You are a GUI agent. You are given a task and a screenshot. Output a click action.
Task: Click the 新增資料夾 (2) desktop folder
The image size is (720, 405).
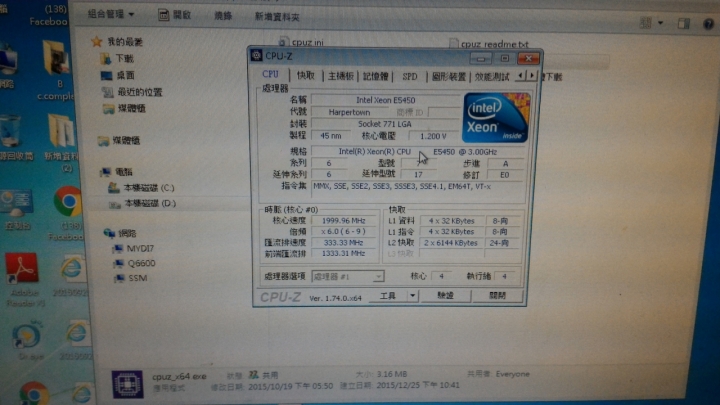tap(63, 142)
